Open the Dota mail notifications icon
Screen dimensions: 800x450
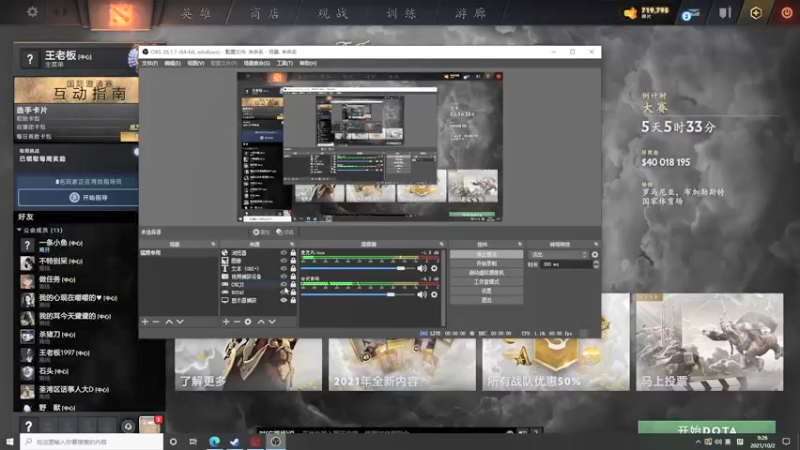pyautogui.click(x=691, y=13)
